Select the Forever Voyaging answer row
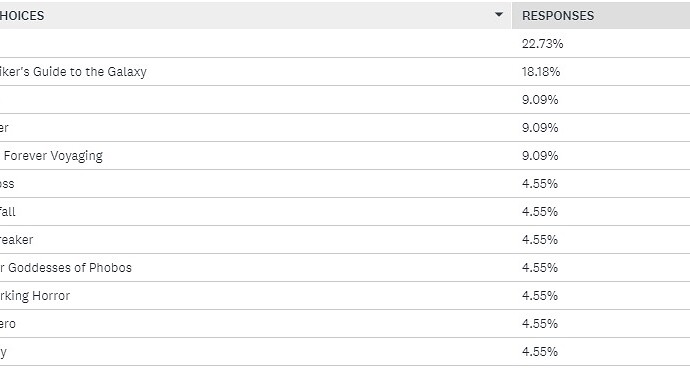 345,155
